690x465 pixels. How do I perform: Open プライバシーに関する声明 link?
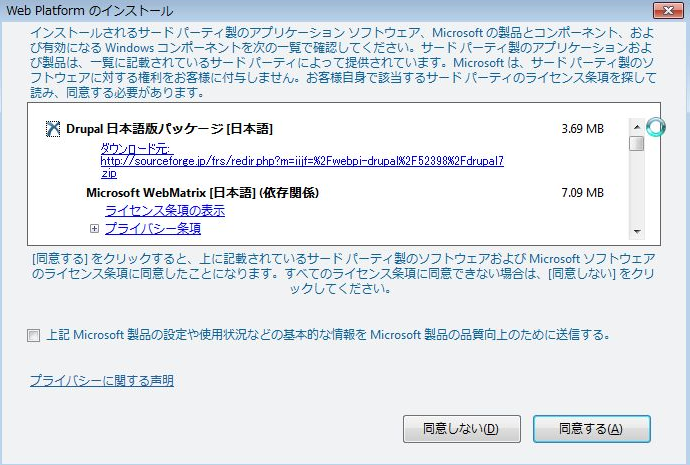(101, 381)
